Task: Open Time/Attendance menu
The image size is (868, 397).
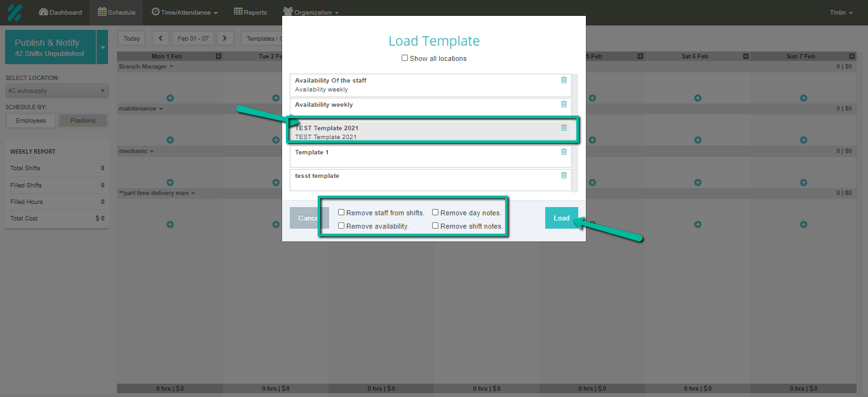Action: (x=185, y=13)
